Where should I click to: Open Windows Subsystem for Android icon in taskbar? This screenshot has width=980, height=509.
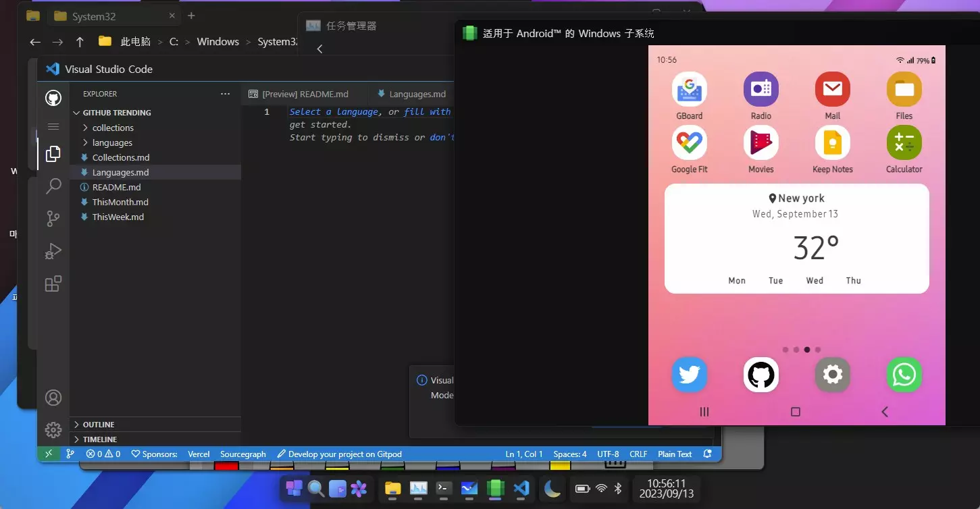(495, 488)
